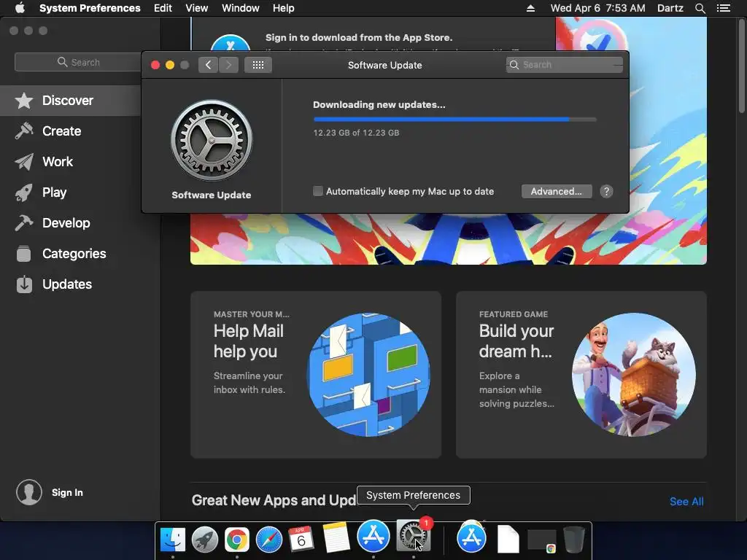
Task: Click See All for Great New Apps
Action: (686, 502)
